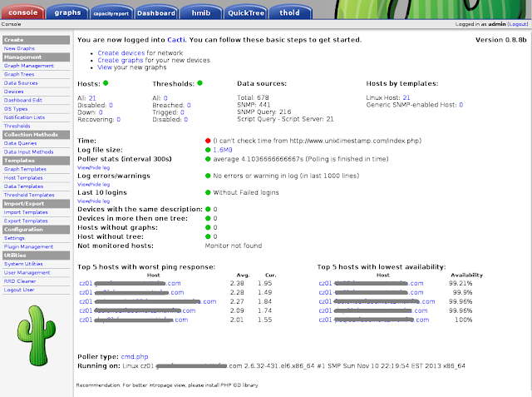Click the Thresholds Breached count
Screen dimensions: 532x397
point(189,105)
